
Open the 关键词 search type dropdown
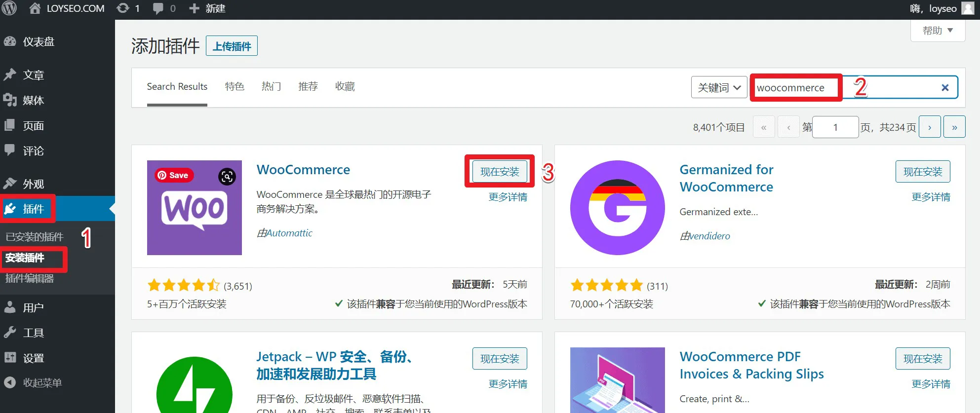click(719, 87)
